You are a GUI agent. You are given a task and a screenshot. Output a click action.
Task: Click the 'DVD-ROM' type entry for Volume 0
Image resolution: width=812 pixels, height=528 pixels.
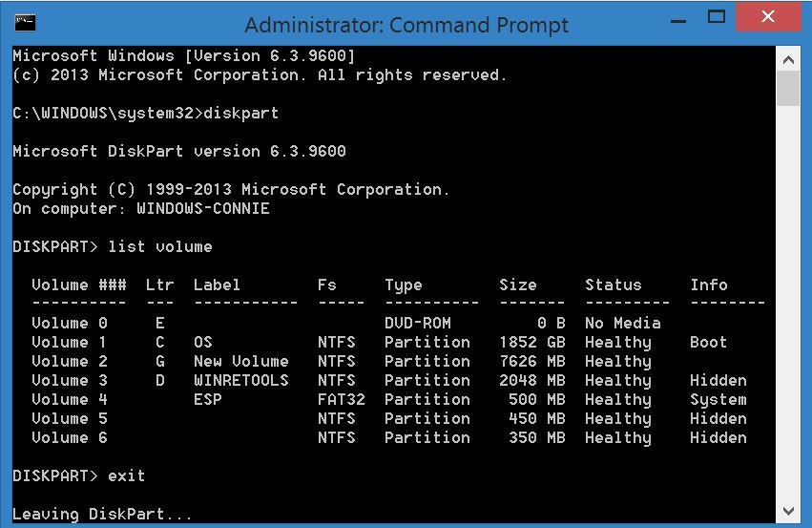417,324
